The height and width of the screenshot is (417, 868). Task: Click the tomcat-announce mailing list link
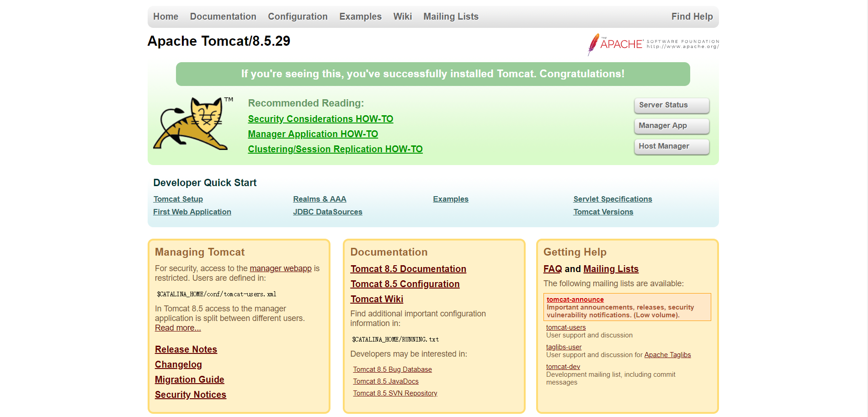[x=575, y=299]
